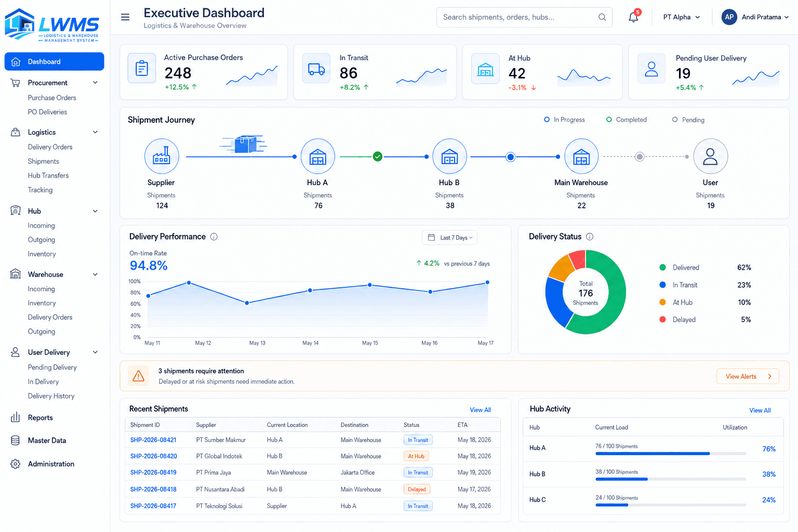Select the User journey icon

pos(710,156)
